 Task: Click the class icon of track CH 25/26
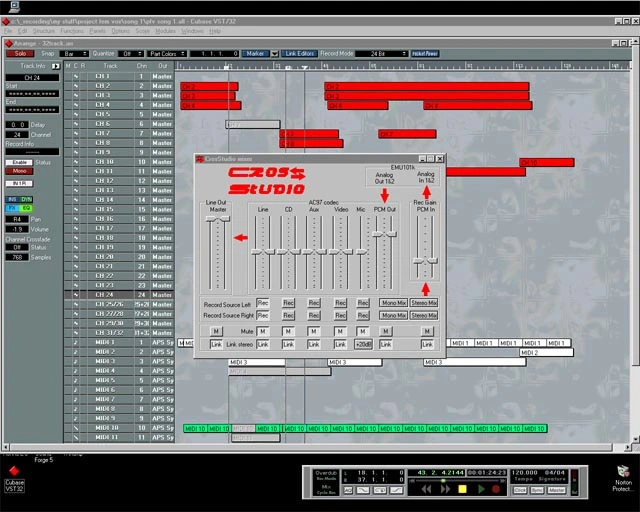[76, 304]
